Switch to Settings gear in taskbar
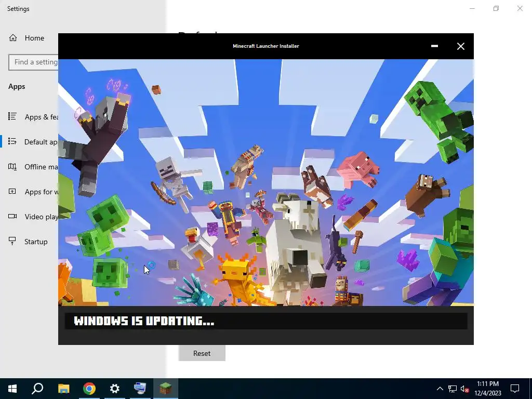The image size is (532, 399). coord(115,389)
